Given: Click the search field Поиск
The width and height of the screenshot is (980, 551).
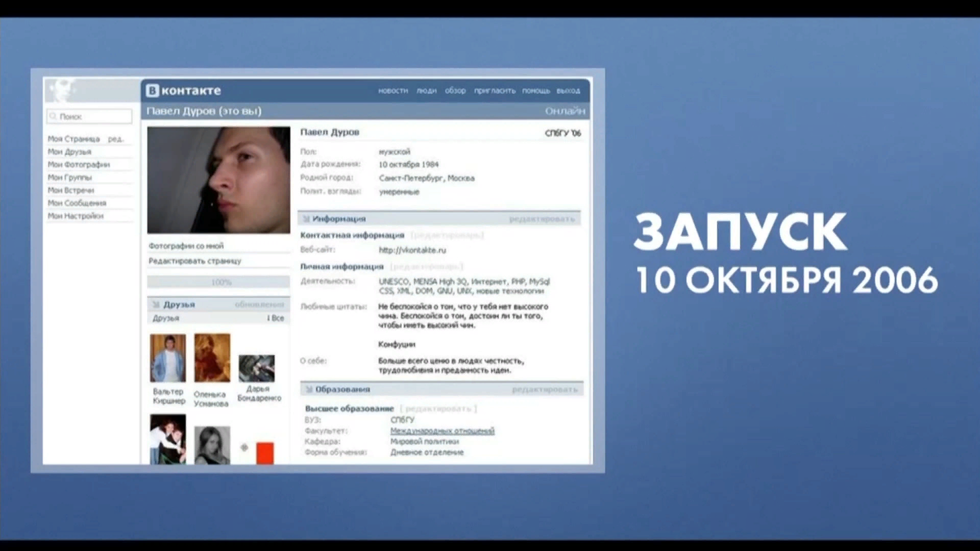Looking at the screenshot, I should [89, 117].
